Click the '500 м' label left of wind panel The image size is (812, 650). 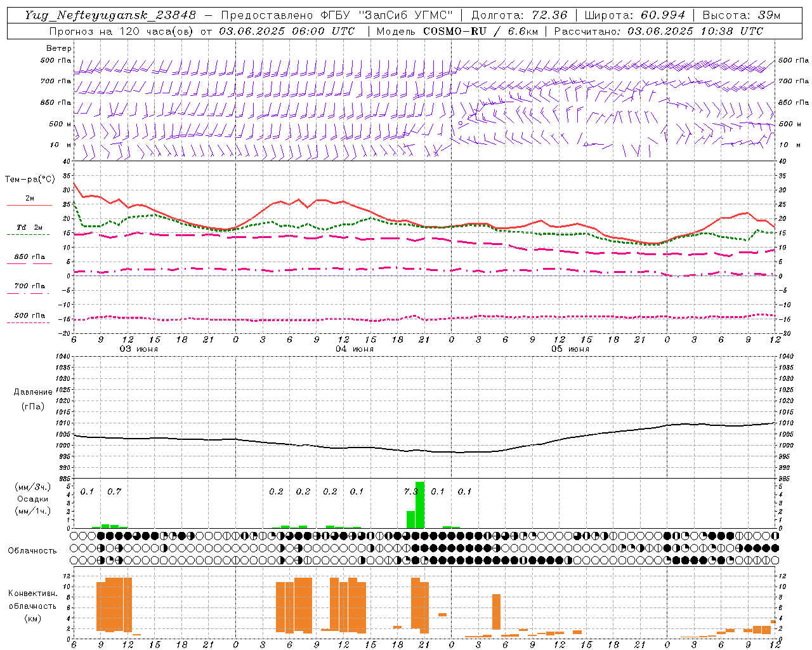(60, 124)
